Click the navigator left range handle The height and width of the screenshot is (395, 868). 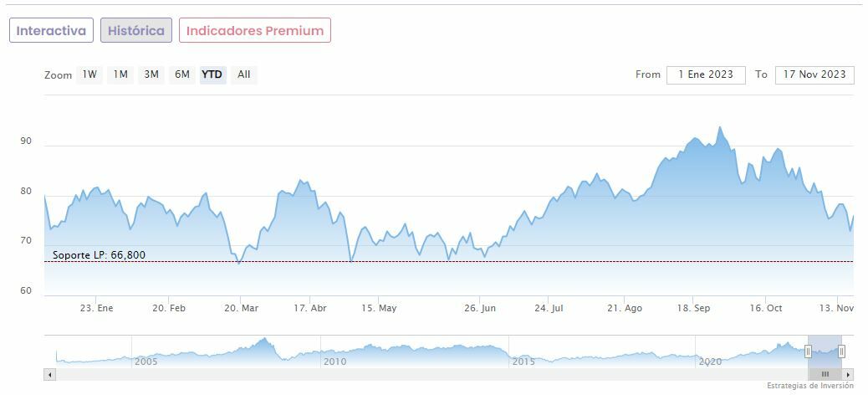[808, 351]
